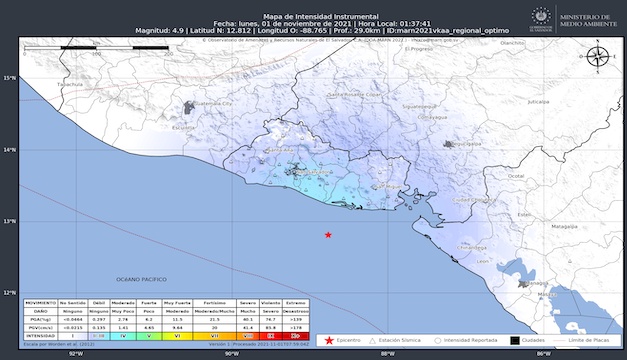Screen dimensions: 627x360
Task: Click the El Salvador government coat of arms
Action: 541,18
